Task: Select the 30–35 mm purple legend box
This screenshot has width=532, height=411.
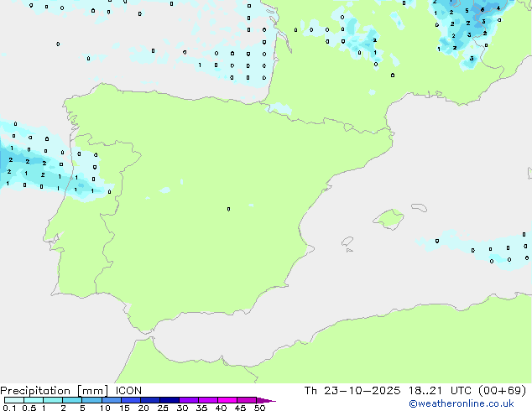Action: point(189,400)
